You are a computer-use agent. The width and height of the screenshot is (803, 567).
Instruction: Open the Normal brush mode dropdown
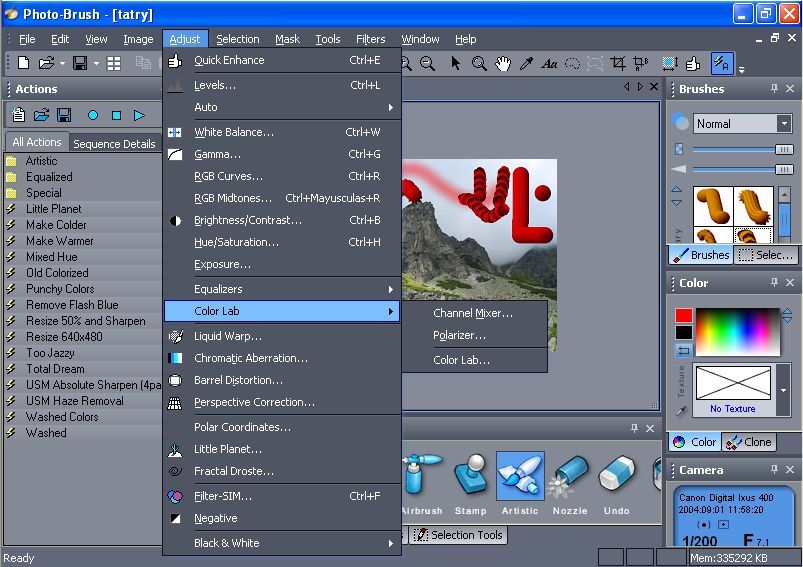pyautogui.click(x=784, y=123)
